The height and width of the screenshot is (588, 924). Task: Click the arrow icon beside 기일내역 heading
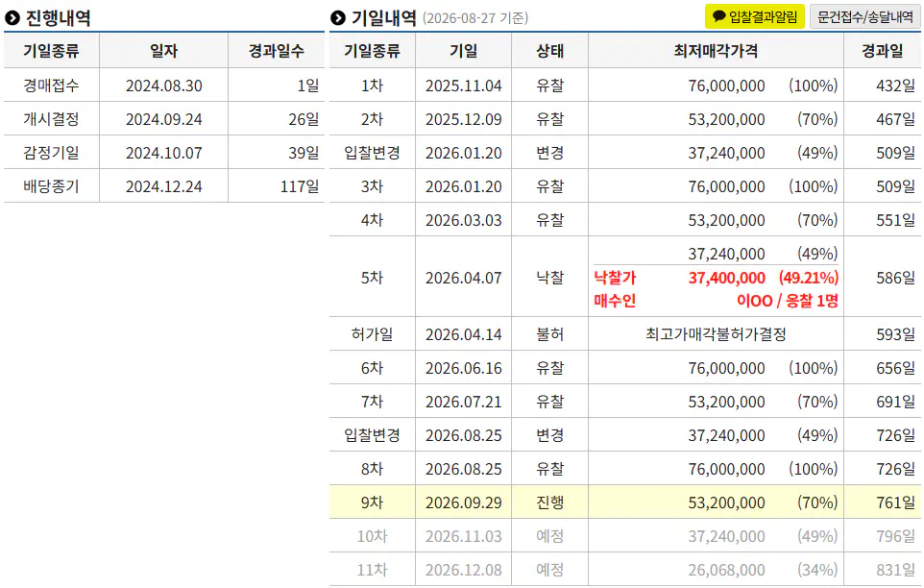click(338, 18)
